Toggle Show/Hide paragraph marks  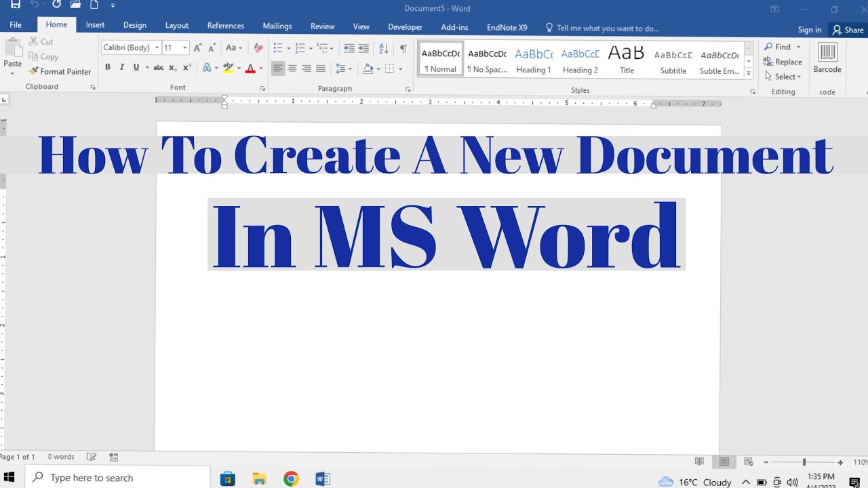[403, 48]
